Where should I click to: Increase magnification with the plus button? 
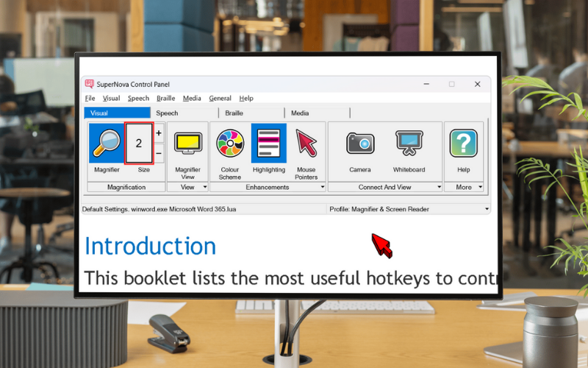tap(159, 133)
